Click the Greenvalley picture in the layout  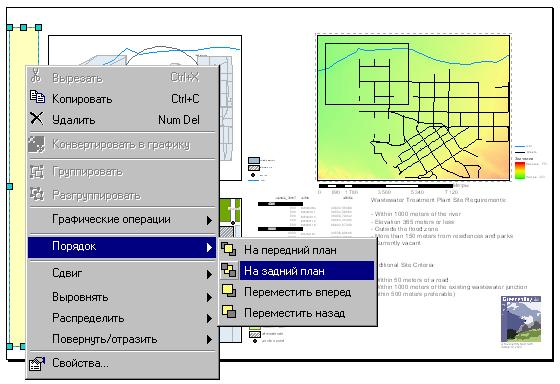coord(521,319)
